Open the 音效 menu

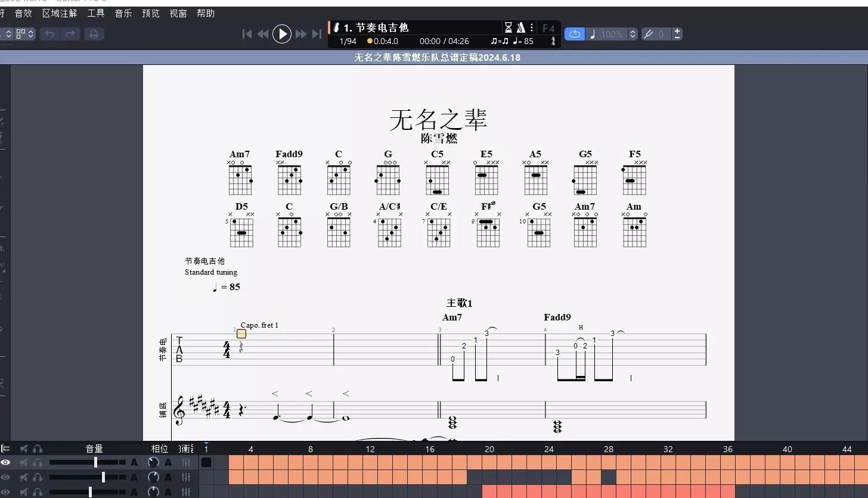pos(23,13)
